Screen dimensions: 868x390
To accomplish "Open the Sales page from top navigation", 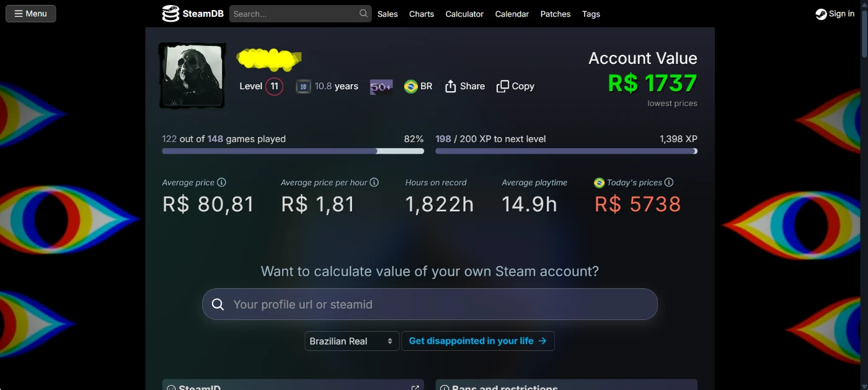I will (x=387, y=14).
